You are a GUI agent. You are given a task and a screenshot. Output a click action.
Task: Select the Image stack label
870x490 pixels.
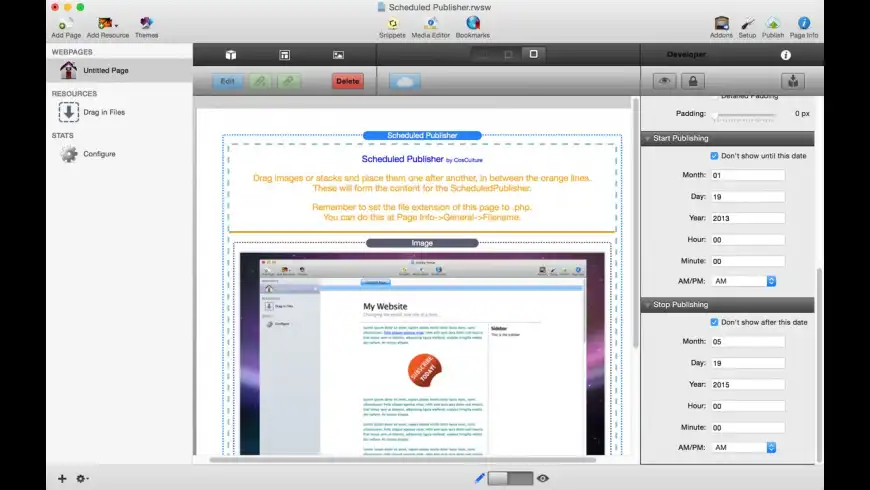pyautogui.click(x=422, y=243)
